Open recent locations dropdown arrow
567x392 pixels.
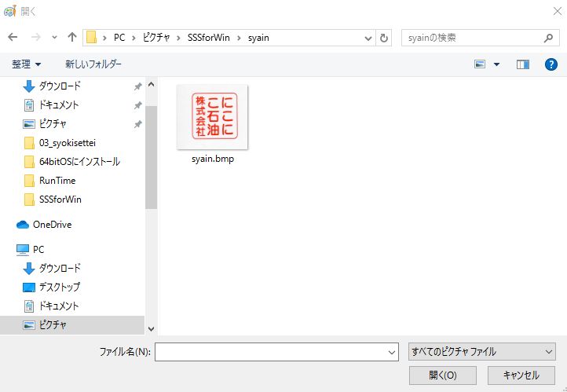54,37
